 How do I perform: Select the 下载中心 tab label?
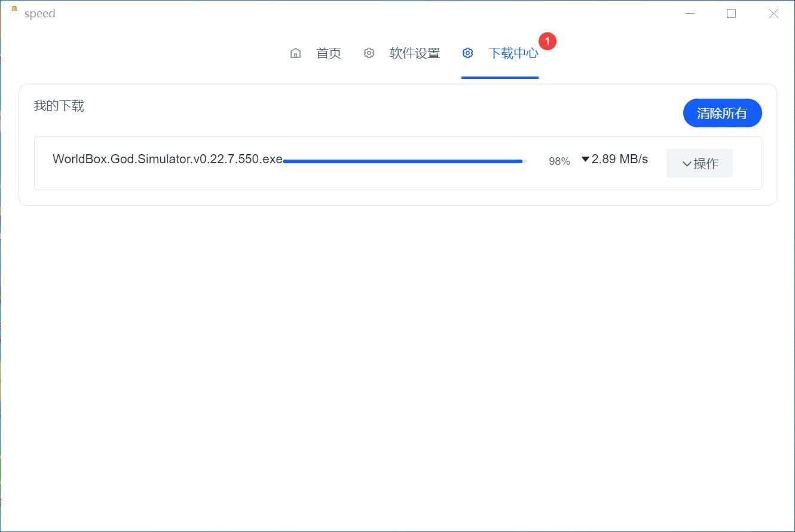pyautogui.click(x=513, y=53)
